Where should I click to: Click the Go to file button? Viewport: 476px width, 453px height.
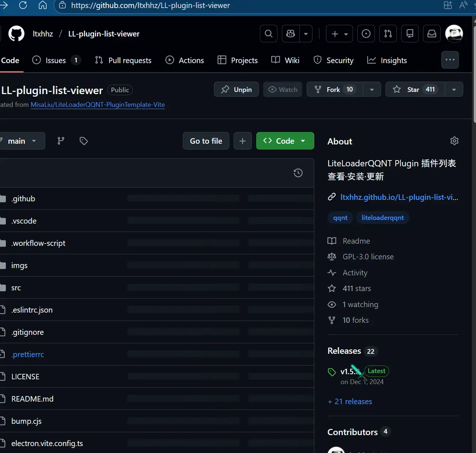pos(206,141)
